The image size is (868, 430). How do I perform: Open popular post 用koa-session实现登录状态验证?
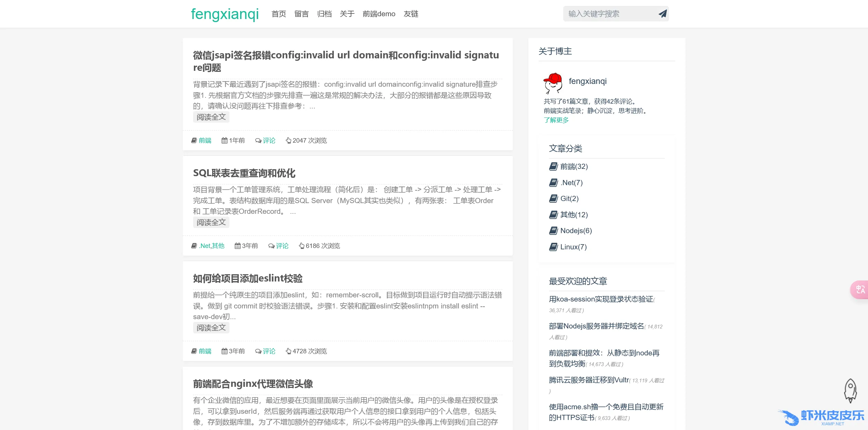601,299
